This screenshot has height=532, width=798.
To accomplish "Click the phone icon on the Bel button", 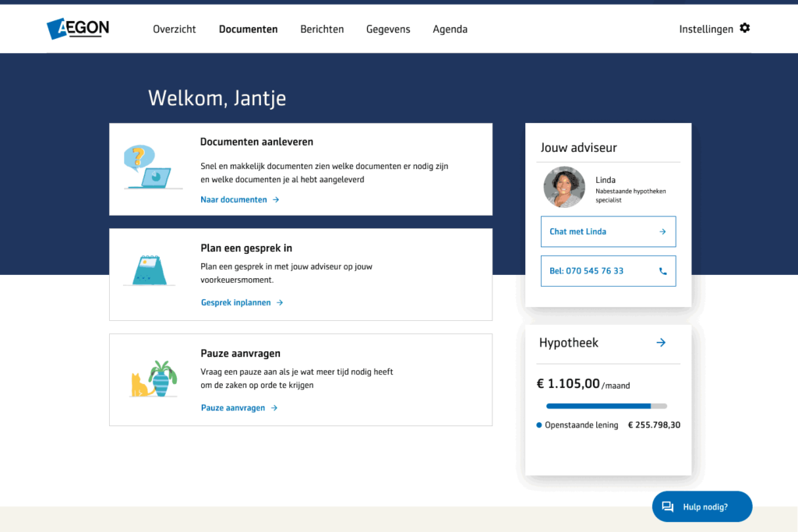I will [x=662, y=270].
